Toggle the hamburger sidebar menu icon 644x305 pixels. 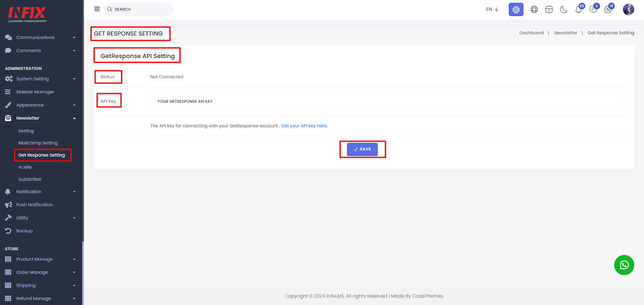click(x=97, y=9)
